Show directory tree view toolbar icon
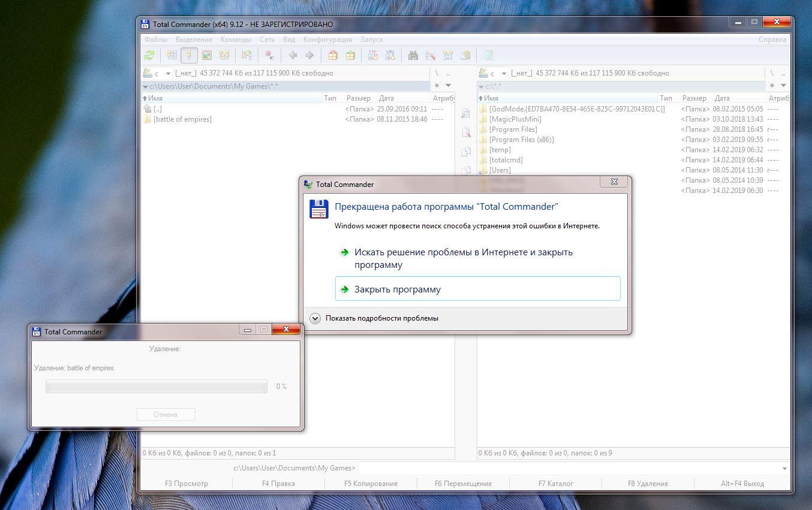This screenshot has height=510, width=812. pyautogui.click(x=224, y=55)
